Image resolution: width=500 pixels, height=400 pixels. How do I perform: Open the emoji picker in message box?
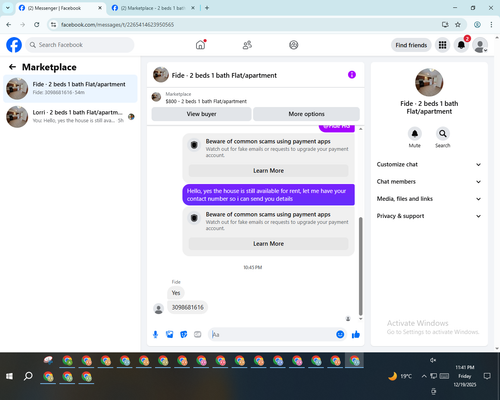point(340,334)
